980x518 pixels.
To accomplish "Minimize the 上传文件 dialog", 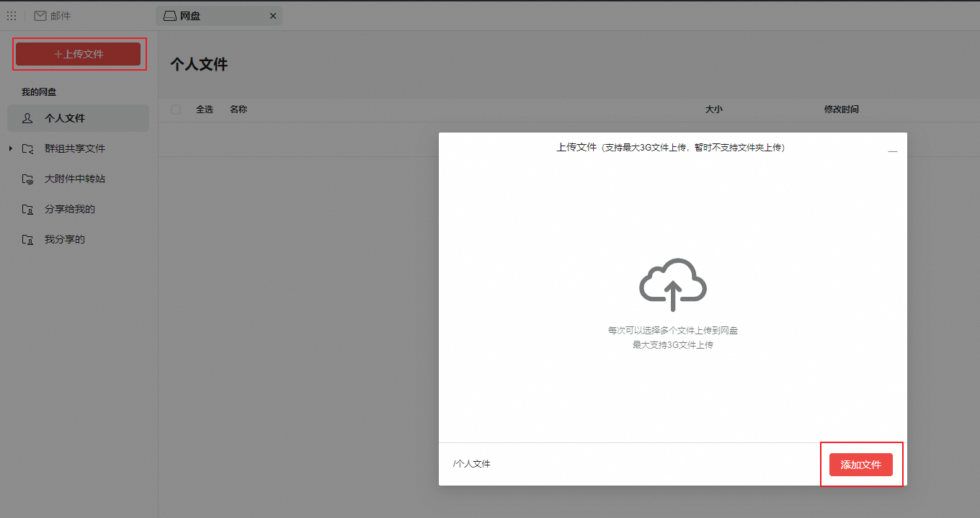I will coord(893,151).
